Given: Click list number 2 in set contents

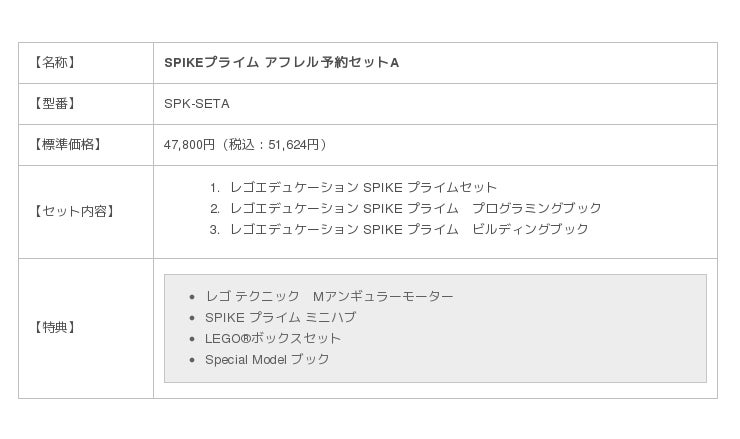Looking at the screenshot, I should (x=214, y=208).
